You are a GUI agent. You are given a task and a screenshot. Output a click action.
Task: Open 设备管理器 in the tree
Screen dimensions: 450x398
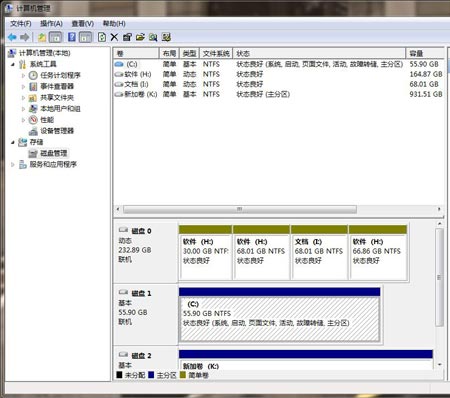tap(57, 131)
